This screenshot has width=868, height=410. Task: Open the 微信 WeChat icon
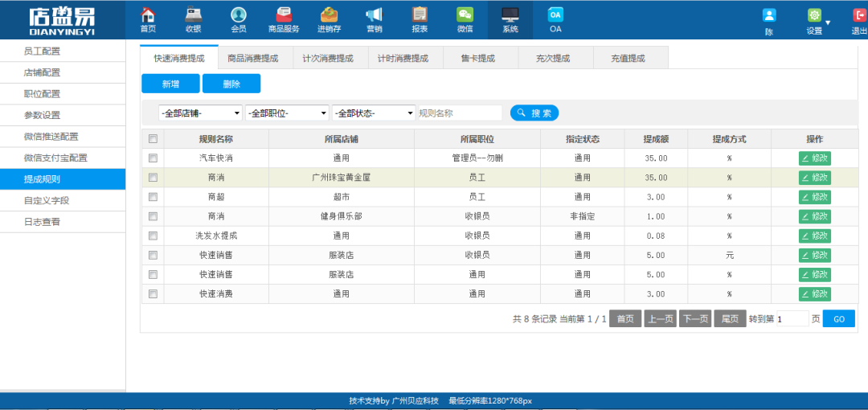pos(465,15)
